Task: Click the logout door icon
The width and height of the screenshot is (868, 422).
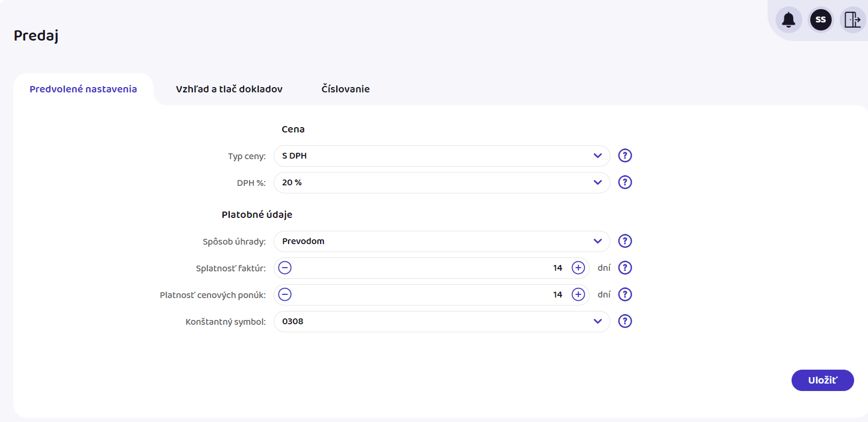Action: pyautogui.click(x=852, y=20)
